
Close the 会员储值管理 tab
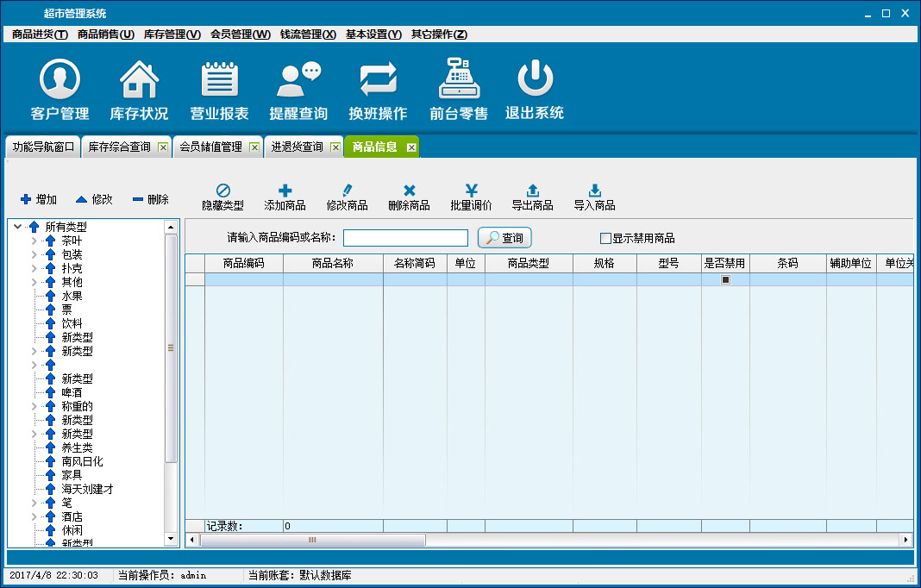254,147
